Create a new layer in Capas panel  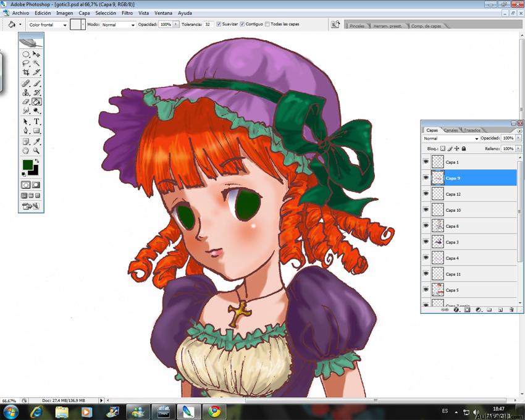pyautogui.click(x=500, y=310)
